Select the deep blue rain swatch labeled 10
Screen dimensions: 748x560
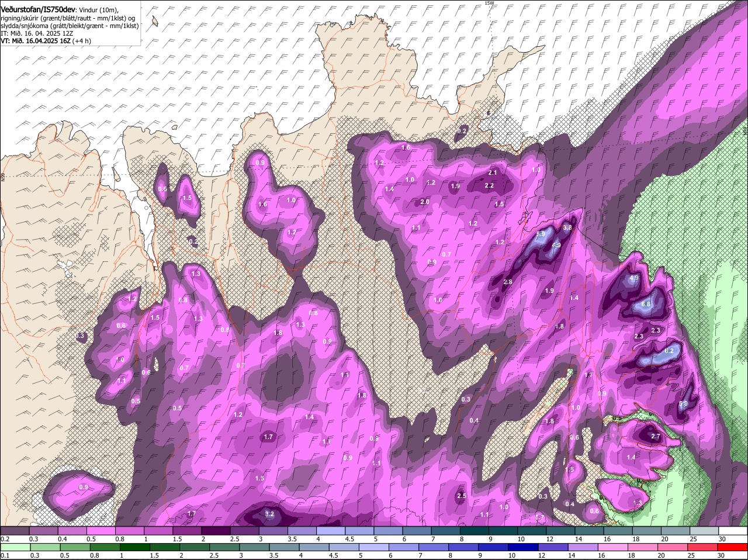[524, 548]
